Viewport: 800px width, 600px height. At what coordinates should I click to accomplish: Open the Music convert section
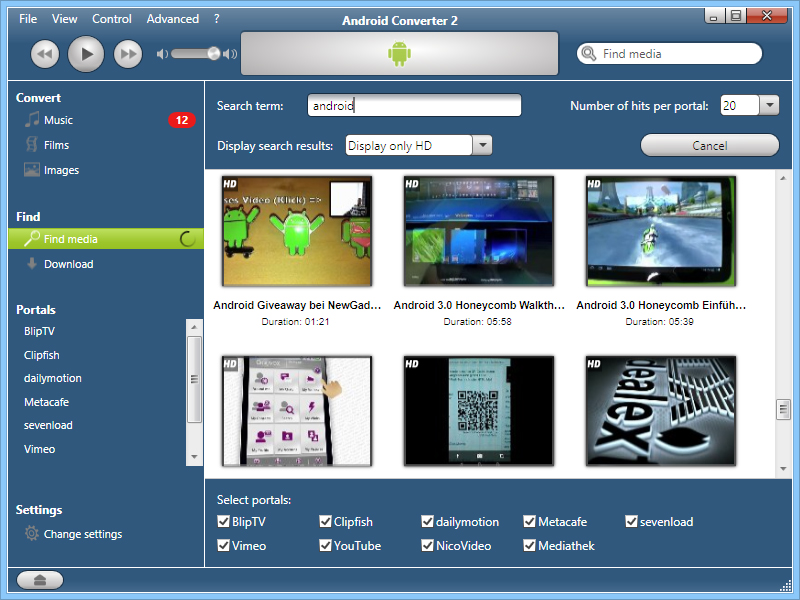(58, 120)
